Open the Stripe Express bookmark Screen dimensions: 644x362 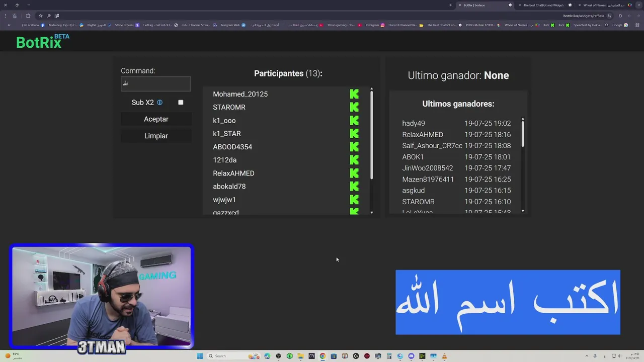click(x=127, y=25)
